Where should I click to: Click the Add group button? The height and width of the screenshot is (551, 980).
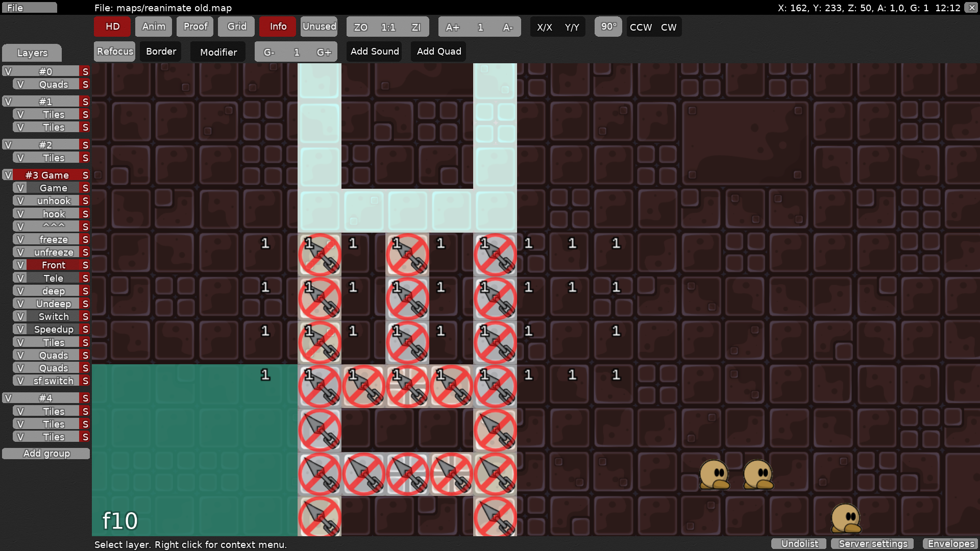click(x=45, y=453)
